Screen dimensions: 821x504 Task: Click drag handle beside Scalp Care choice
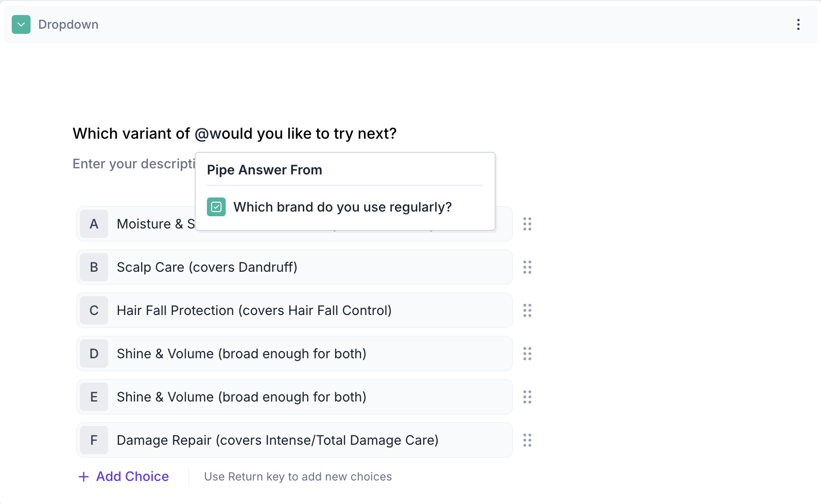527,268
